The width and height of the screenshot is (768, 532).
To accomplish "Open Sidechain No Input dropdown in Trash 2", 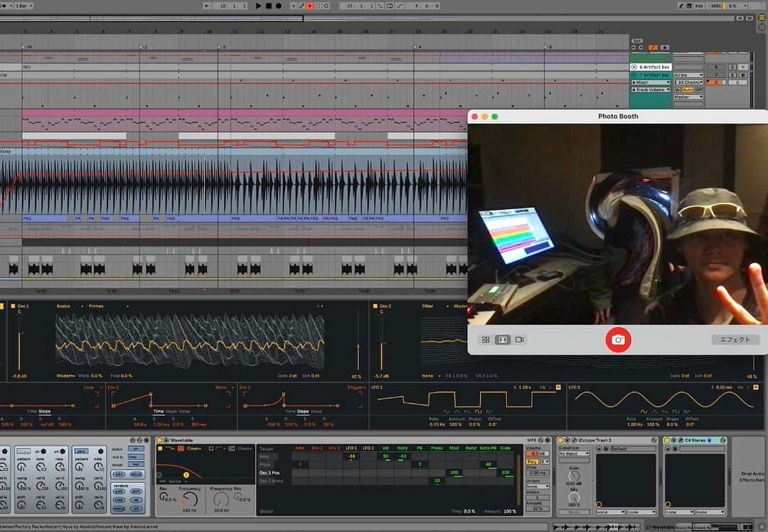I will 574,454.
